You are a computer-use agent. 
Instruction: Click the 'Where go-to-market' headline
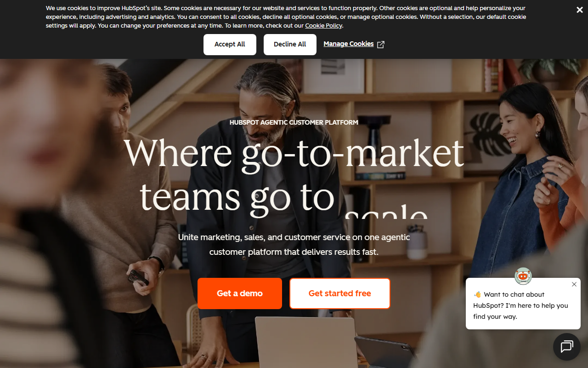(x=294, y=152)
